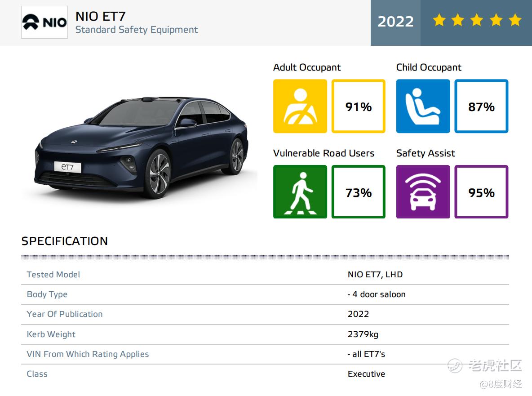This screenshot has height=396, width=532.
Task: Click the NIO brand logo
Action: (x=44, y=22)
